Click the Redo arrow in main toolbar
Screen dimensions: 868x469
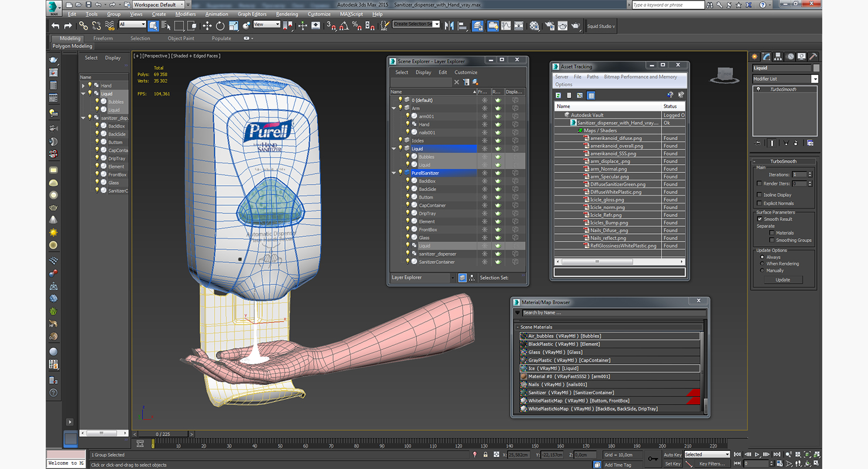click(68, 26)
